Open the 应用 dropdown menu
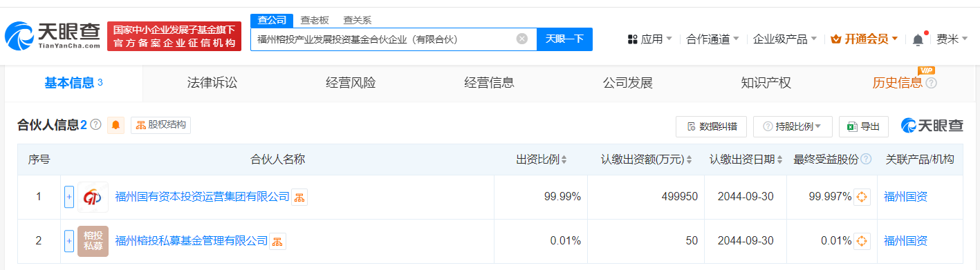Viewport: 980px width, 270px height. (649, 39)
